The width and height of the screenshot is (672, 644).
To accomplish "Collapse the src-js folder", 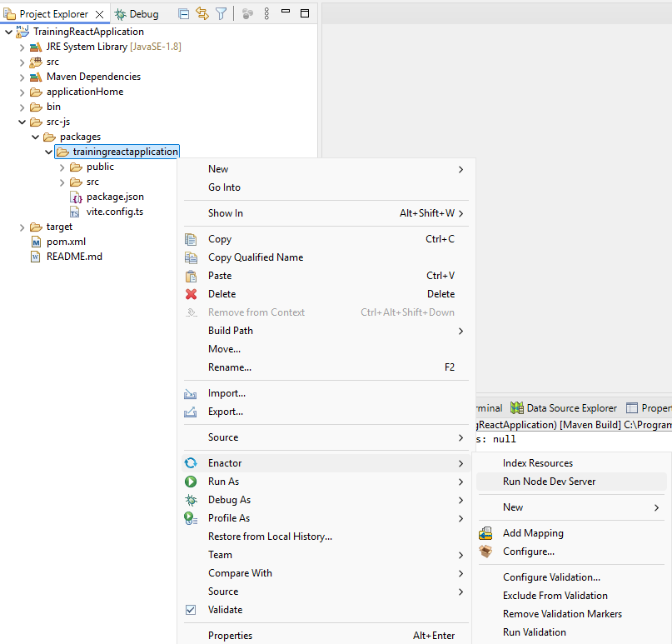I will pyautogui.click(x=22, y=122).
